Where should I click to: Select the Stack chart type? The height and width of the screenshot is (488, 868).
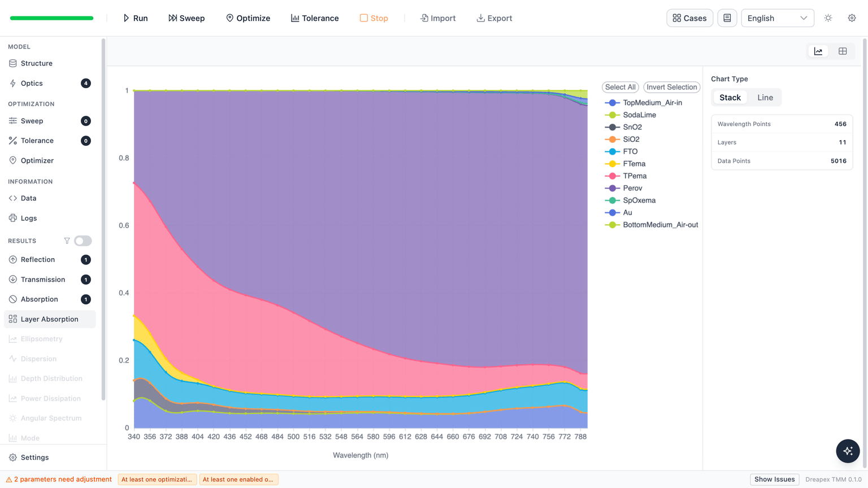(x=730, y=97)
